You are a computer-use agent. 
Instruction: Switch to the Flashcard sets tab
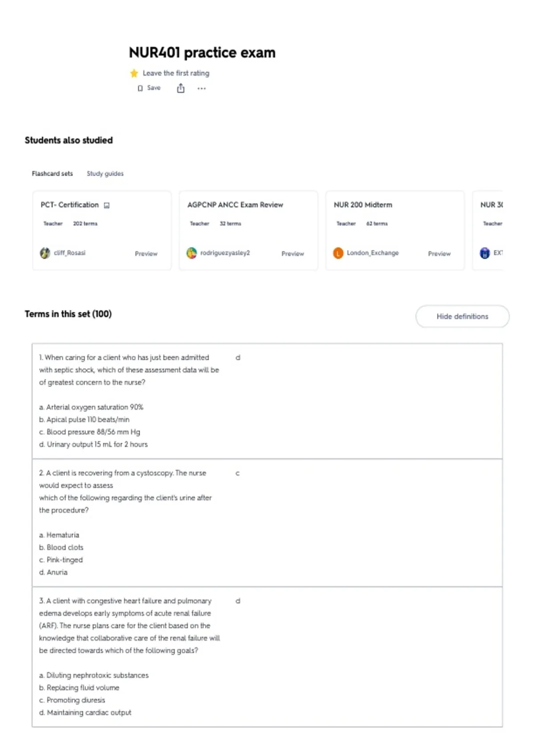pyautogui.click(x=52, y=173)
